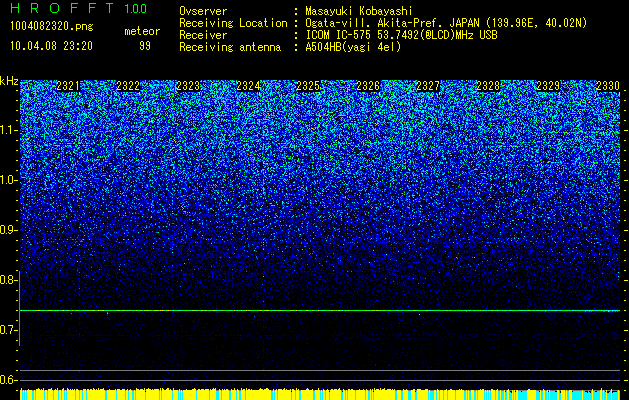This screenshot has width=629, height=400.
Task: Click the Ovserver field label
Action: (x=203, y=11)
